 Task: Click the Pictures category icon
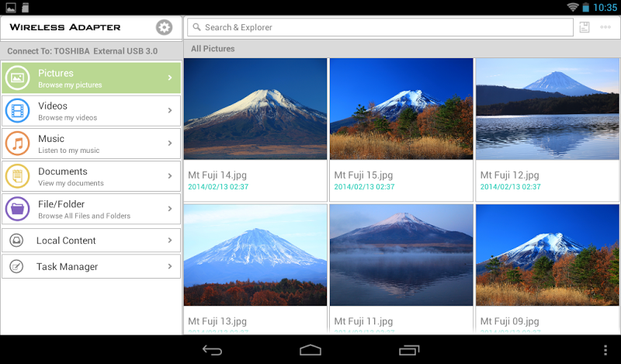(17, 78)
